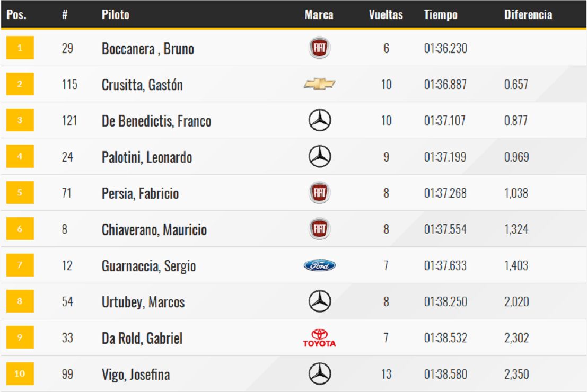The width and height of the screenshot is (587, 392).
Task: Click the Diferencia column header
Action: (x=528, y=15)
